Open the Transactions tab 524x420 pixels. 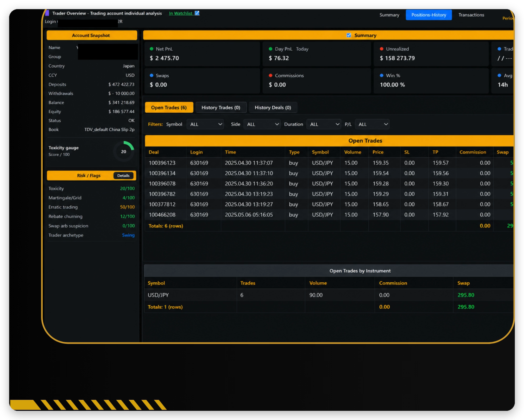(471, 15)
